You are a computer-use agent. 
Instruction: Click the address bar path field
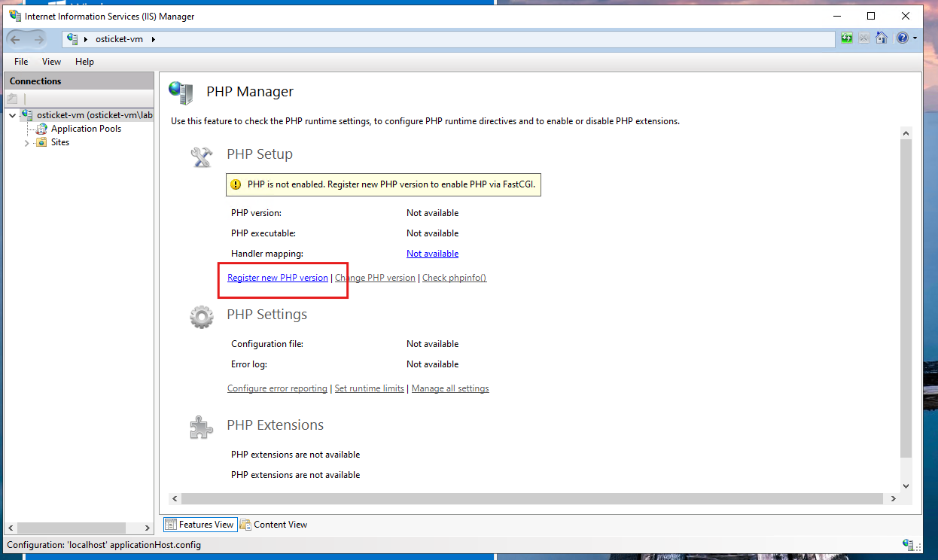tap(449, 39)
